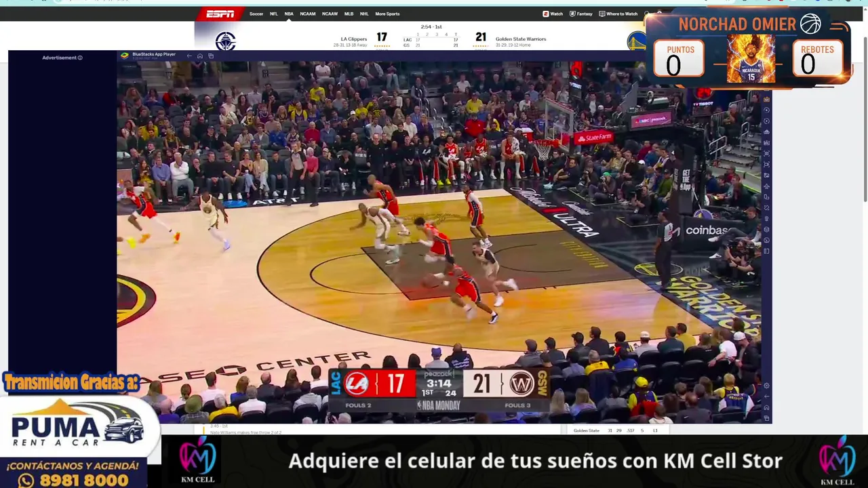
Task: Open BlueStacks game controls gamepad icon
Action: click(766, 99)
